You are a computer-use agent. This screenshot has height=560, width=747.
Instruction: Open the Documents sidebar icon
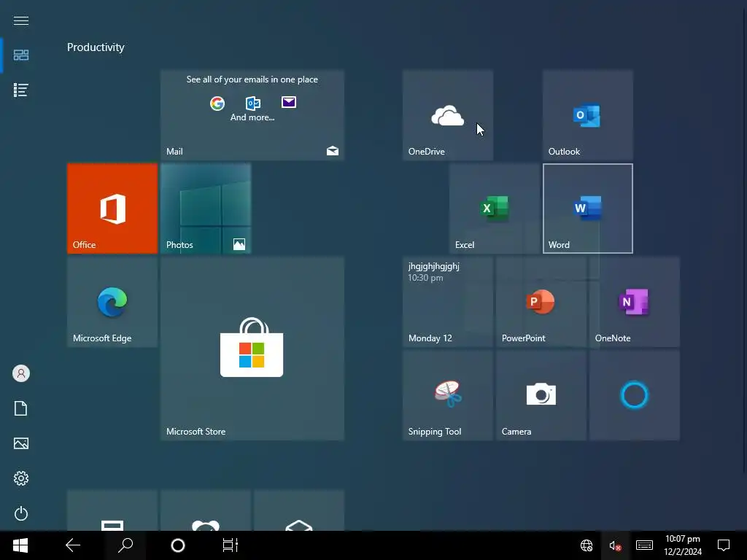click(21, 408)
